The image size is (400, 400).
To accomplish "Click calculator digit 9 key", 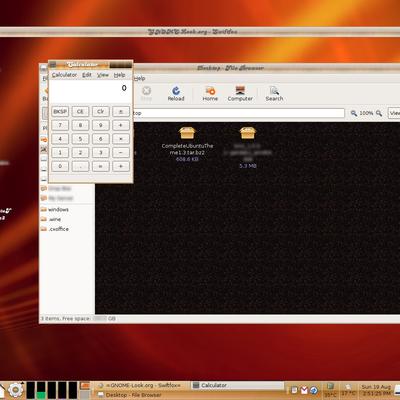I will pyautogui.click(x=101, y=125).
